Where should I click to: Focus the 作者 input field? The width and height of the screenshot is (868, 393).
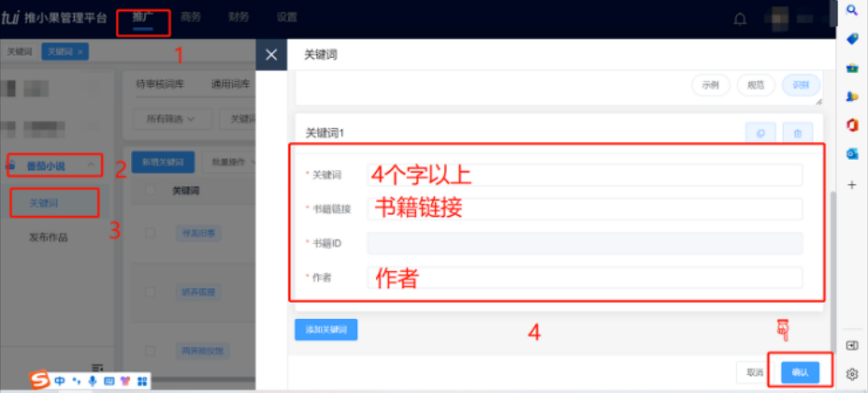pos(585,278)
